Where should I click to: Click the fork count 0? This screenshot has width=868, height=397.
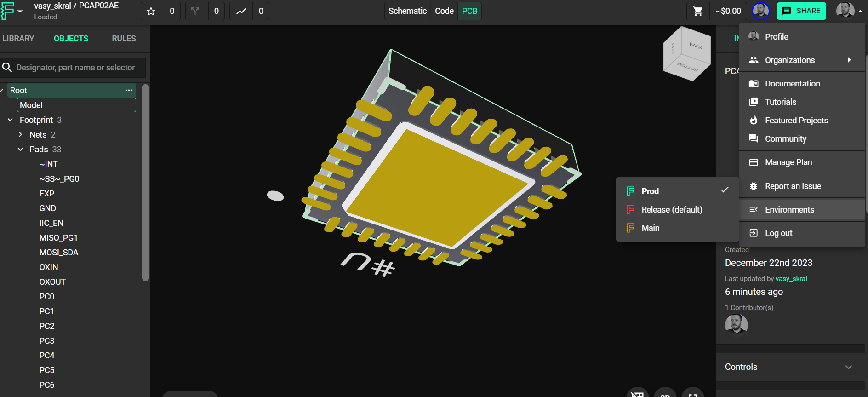(217, 11)
